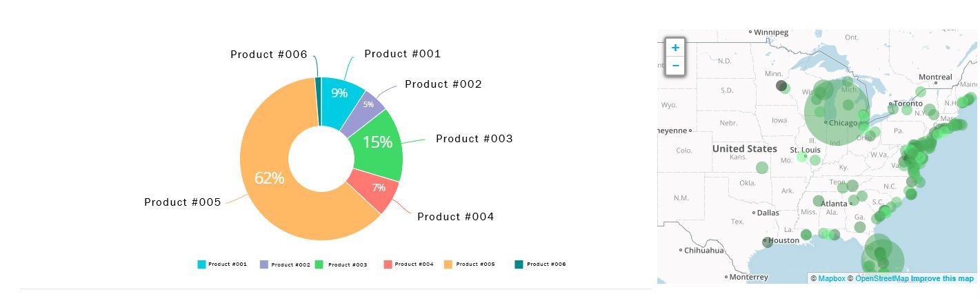Click the Improve this map link

coord(942,279)
